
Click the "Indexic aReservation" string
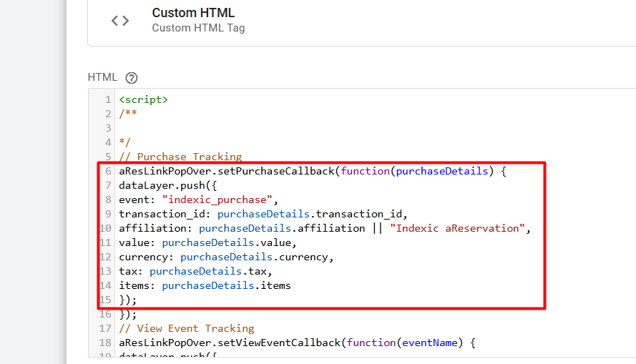pos(457,228)
